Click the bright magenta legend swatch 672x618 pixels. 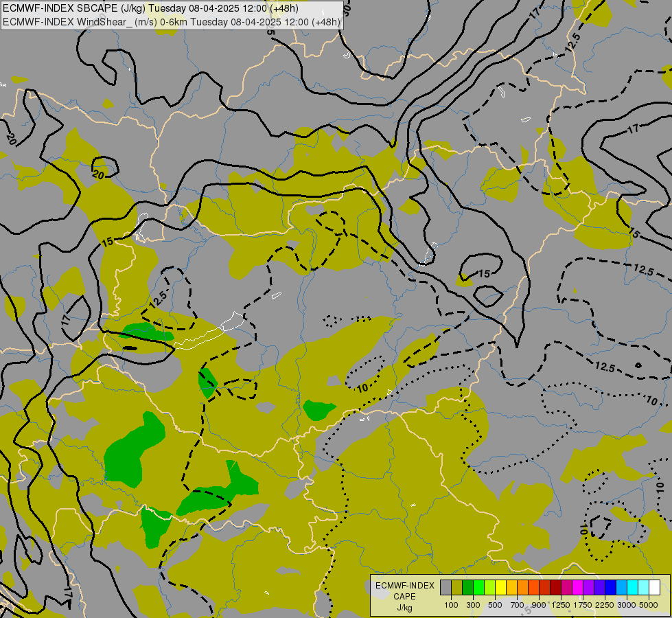[578, 587]
